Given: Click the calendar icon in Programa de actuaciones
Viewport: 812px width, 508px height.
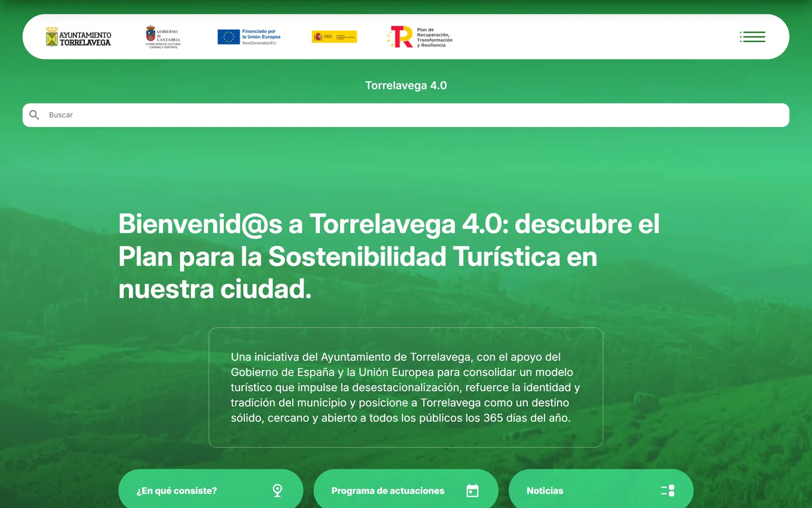Looking at the screenshot, I should (472, 490).
